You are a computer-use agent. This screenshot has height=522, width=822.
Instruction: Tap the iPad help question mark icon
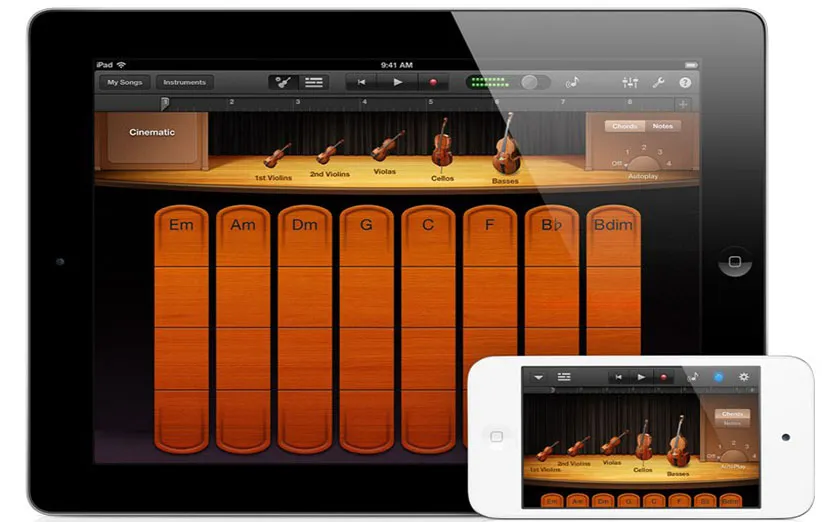(x=685, y=82)
